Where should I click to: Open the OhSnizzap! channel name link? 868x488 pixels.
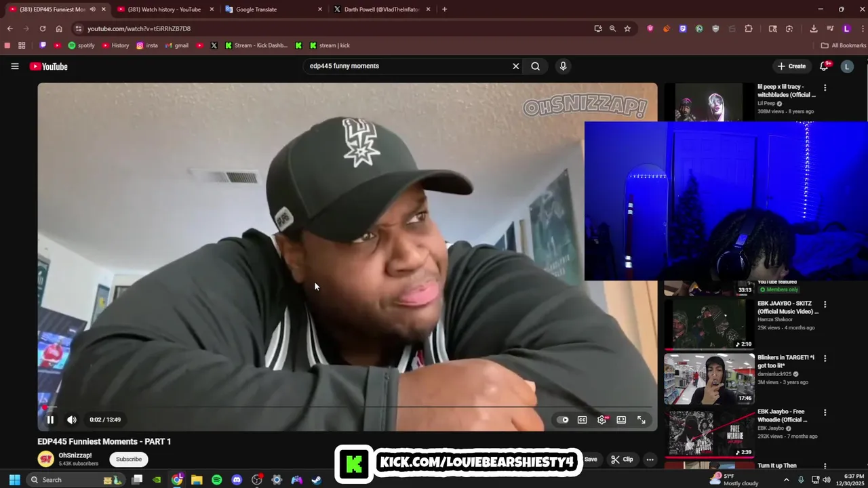point(75,455)
